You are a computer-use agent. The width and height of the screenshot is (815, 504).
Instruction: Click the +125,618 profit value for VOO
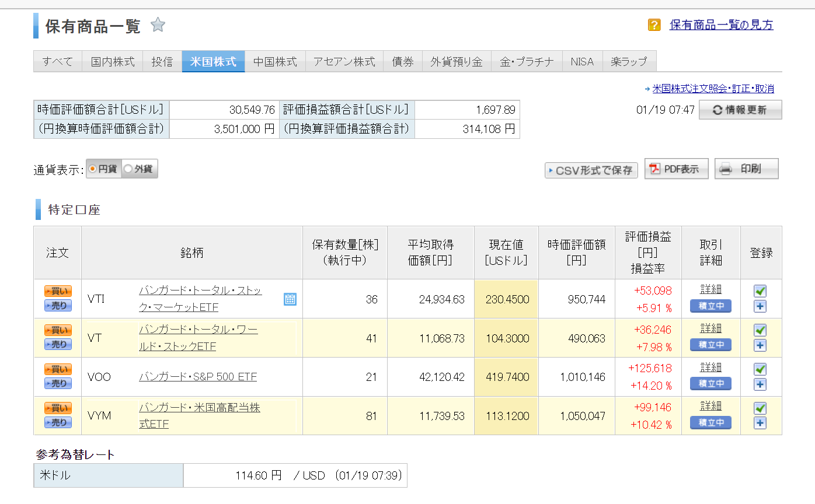click(650, 369)
